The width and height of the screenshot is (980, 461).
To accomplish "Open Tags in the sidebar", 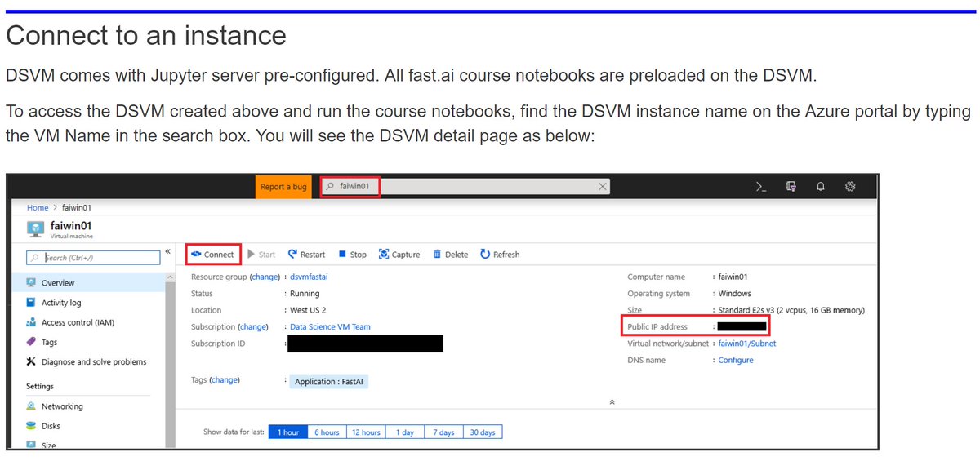I will (x=49, y=343).
